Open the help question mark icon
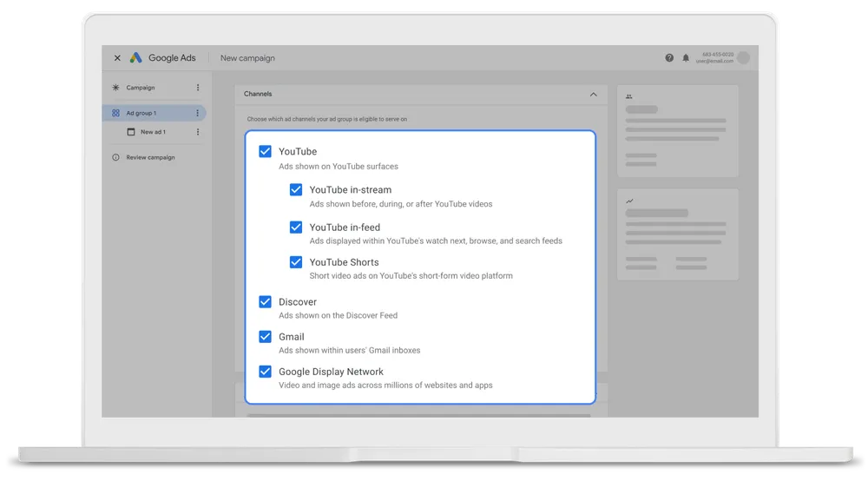Screen dimensions: 868x488 [x=669, y=58]
